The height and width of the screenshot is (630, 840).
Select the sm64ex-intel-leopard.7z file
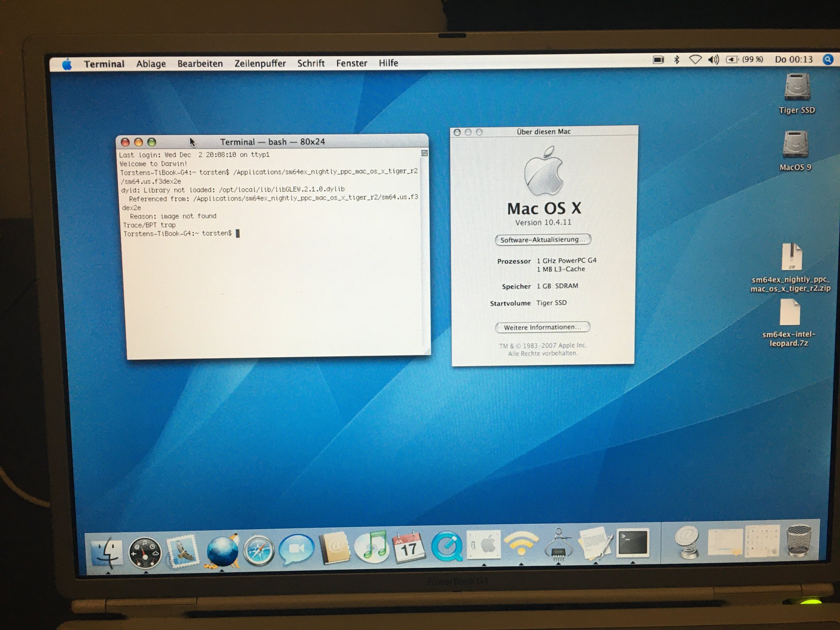pos(789,313)
